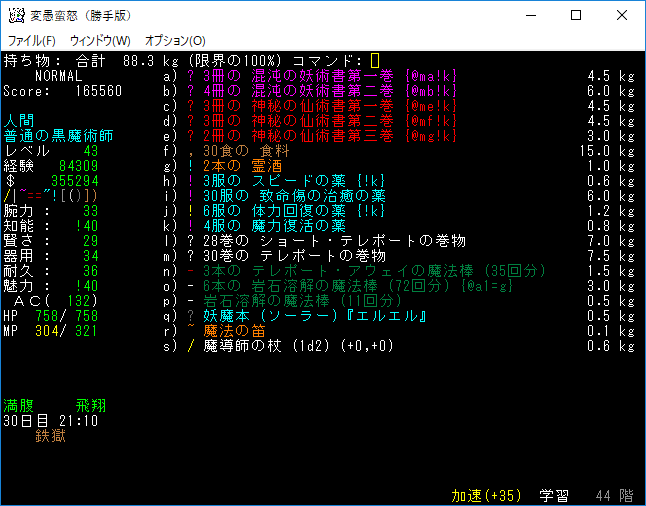The width and height of the screenshot is (646, 506).
Task: Click the staff symbol for 魔導師の杖
Action: (191, 346)
